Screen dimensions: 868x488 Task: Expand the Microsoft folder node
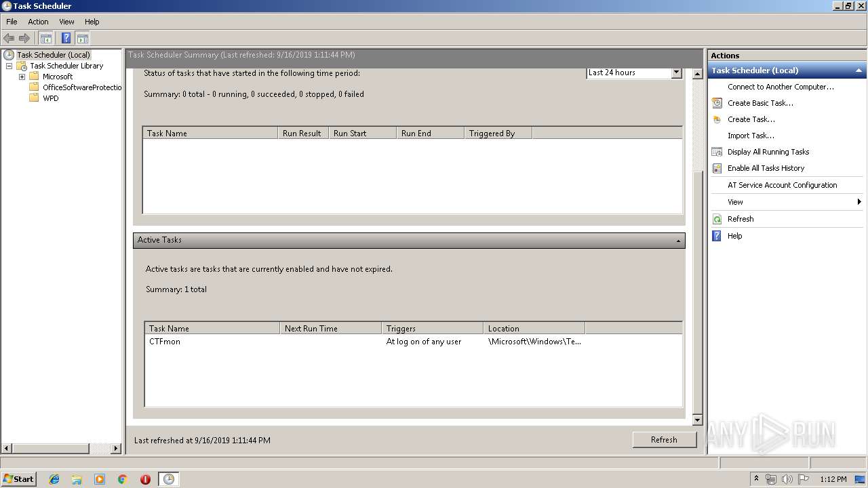coord(22,77)
